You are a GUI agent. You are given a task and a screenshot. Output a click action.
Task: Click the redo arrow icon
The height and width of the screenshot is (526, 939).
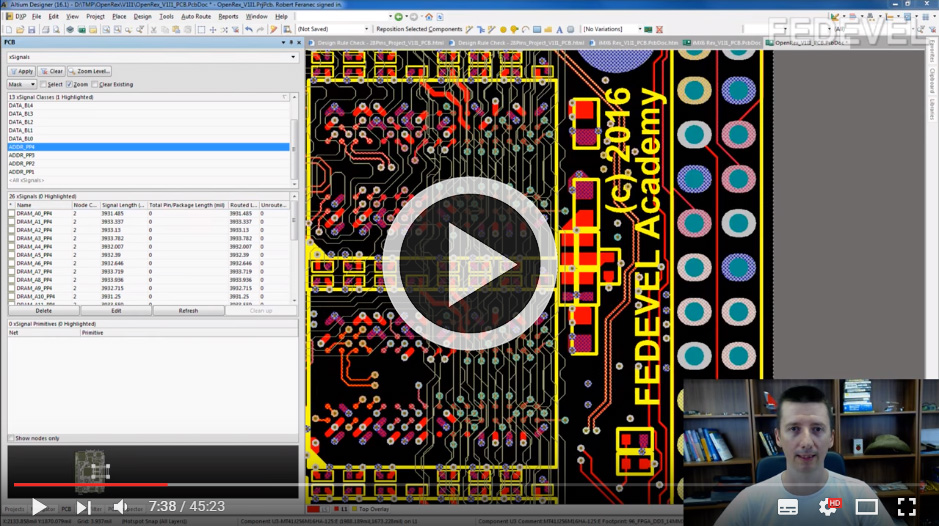(x=260, y=29)
